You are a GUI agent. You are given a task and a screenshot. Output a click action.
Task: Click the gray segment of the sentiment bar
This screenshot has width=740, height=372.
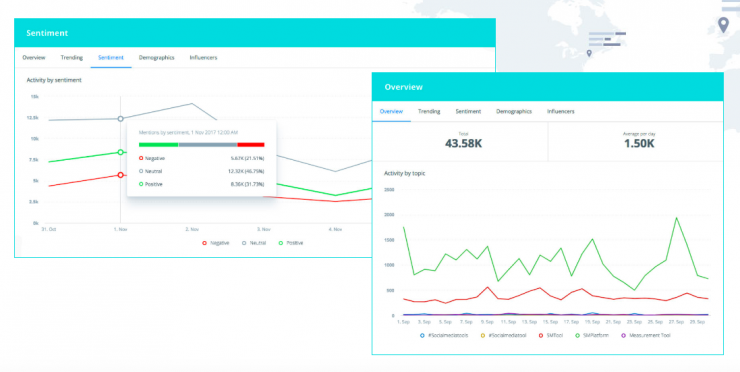coord(208,145)
